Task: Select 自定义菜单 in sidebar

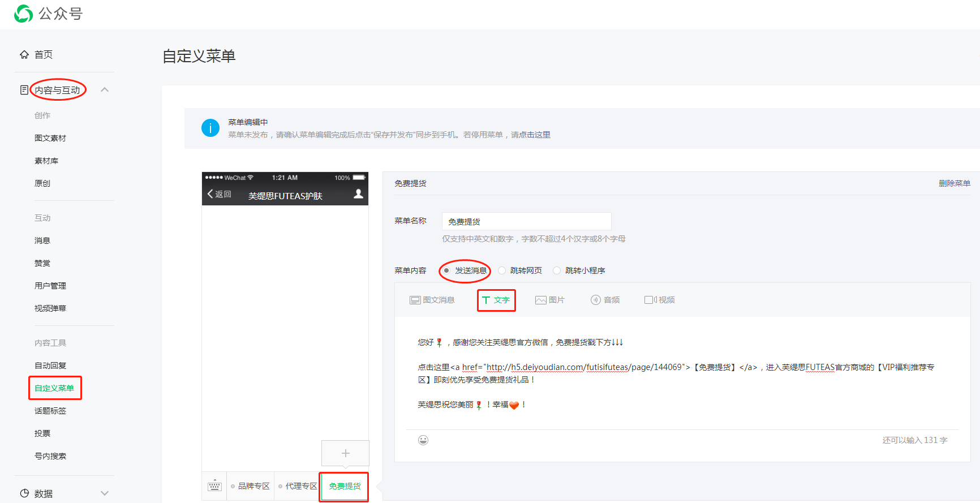Action: click(x=54, y=388)
